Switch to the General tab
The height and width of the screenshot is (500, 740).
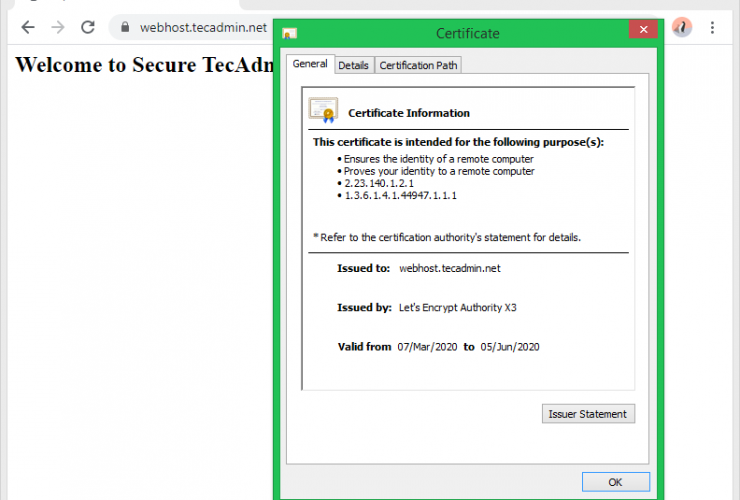tap(310, 64)
